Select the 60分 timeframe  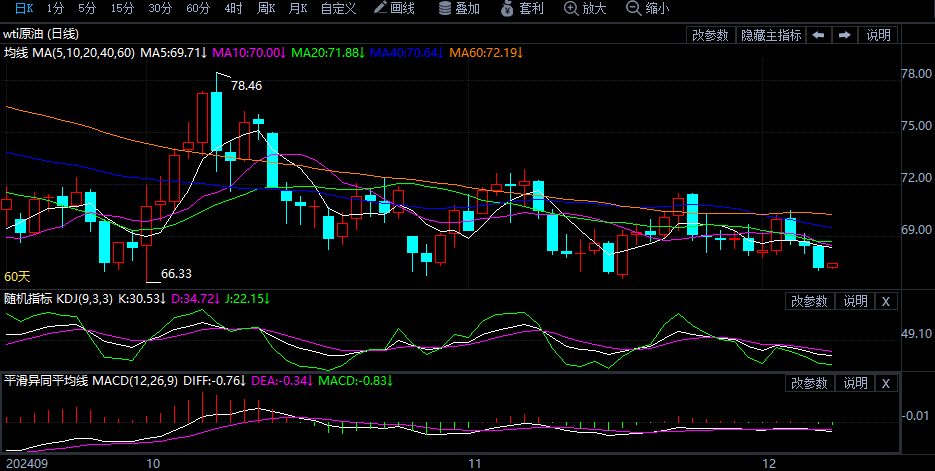coord(198,9)
